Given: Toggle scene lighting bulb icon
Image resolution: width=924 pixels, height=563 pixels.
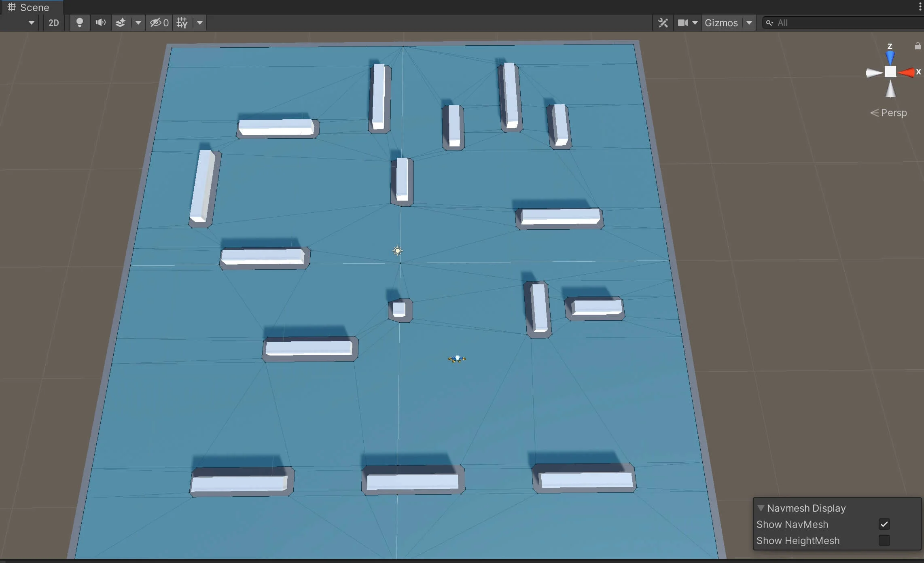Looking at the screenshot, I should pyautogui.click(x=80, y=23).
